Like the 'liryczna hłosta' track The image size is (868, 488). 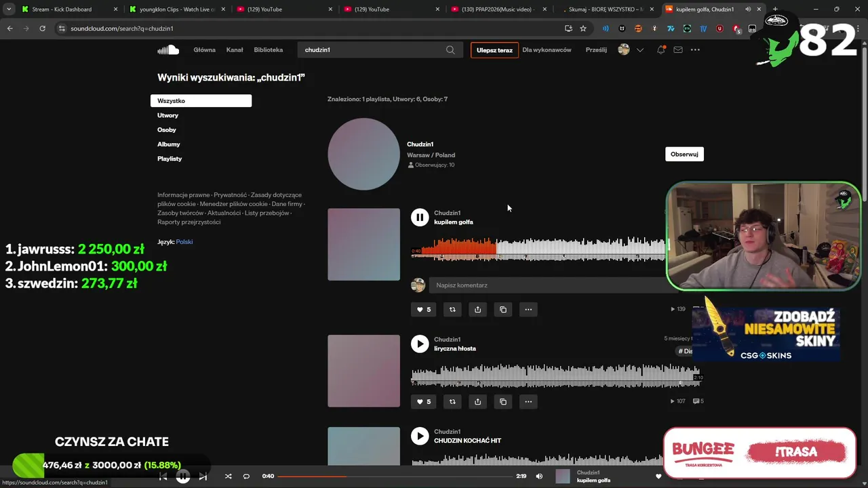pyautogui.click(x=423, y=401)
